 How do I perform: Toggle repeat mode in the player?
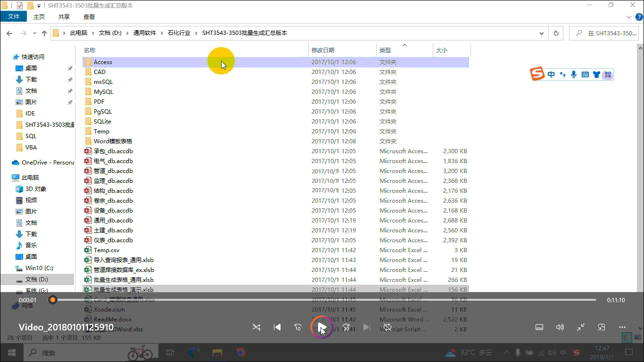click(388, 327)
